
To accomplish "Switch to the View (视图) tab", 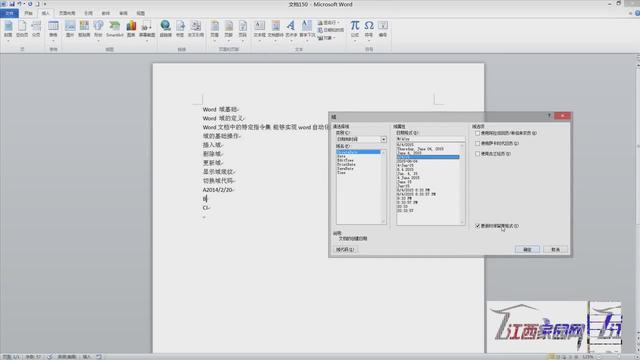I will 140,13.
